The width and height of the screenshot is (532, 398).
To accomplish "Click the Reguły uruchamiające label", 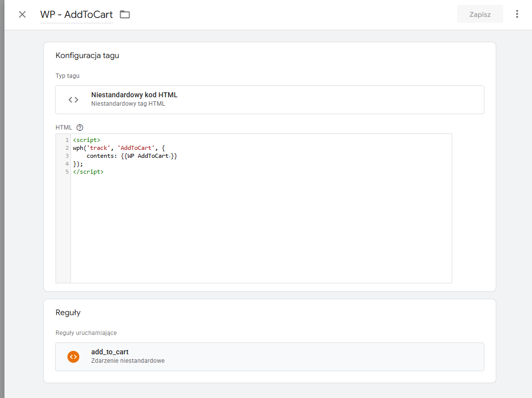I will coord(86,333).
